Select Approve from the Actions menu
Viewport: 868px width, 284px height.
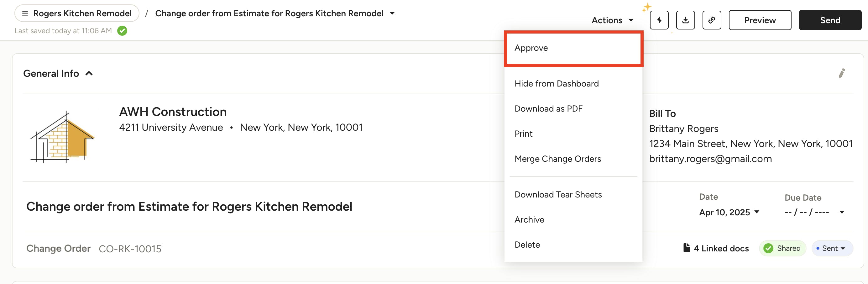click(531, 48)
